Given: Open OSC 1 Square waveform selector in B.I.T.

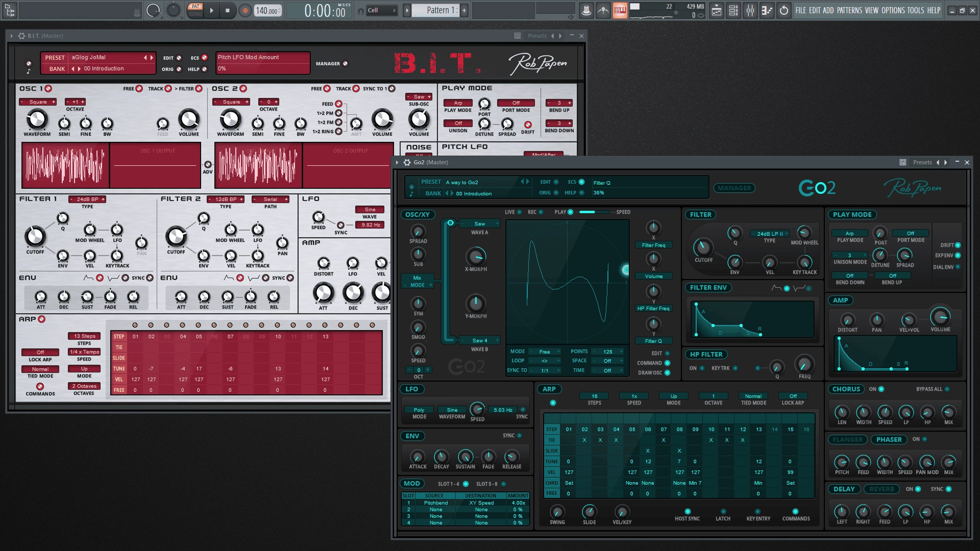Looking at the screenshot, I should tap(38, 102).
